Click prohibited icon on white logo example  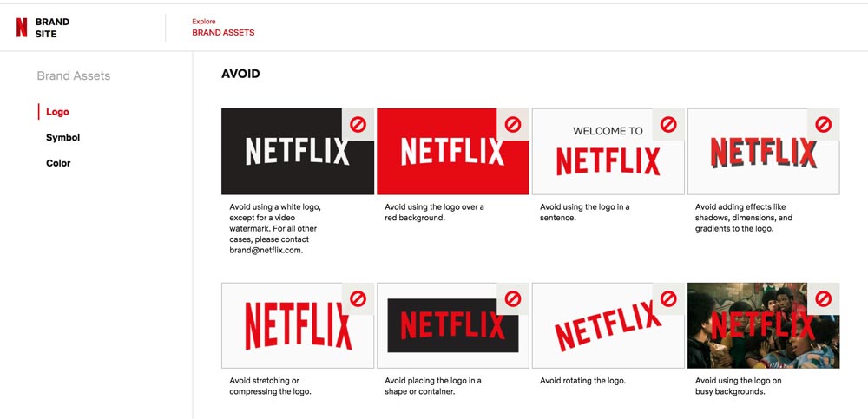click(x=358, y=124)
